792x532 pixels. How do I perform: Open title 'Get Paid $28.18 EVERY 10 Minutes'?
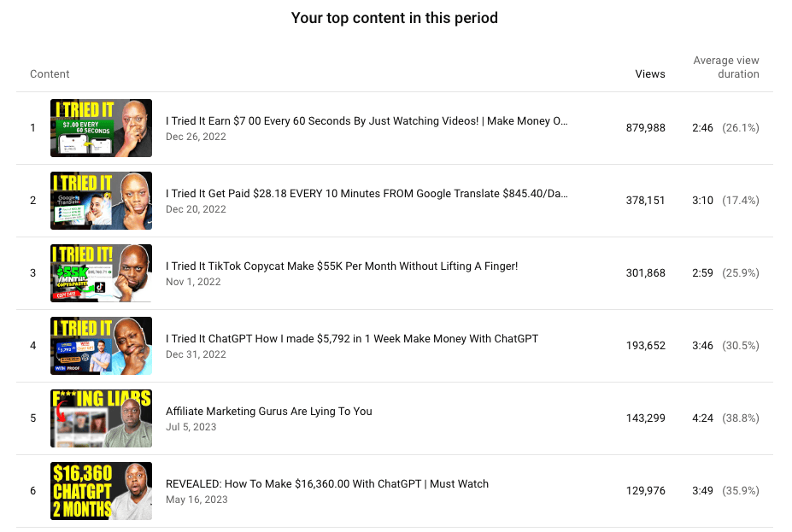[x=367, y=194]
